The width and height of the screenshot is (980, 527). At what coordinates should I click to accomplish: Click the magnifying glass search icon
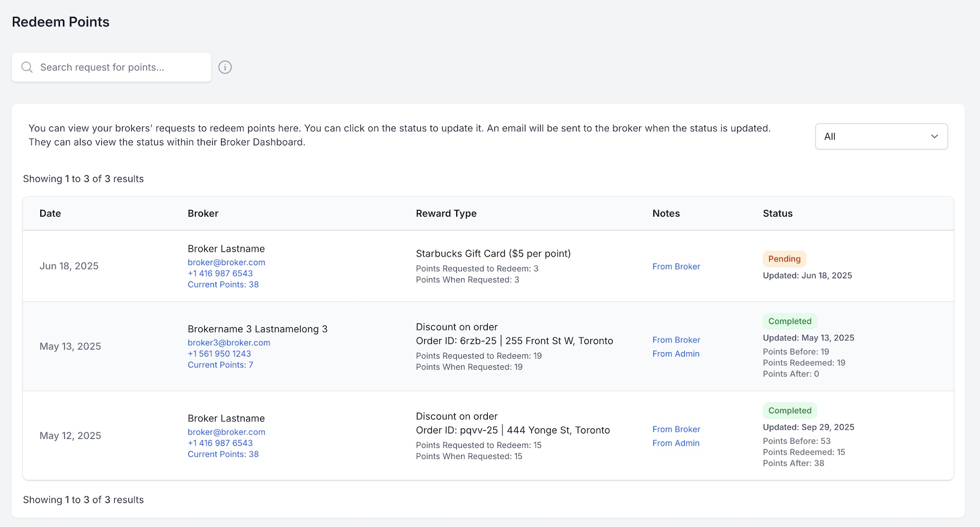[x=27, y=67]
